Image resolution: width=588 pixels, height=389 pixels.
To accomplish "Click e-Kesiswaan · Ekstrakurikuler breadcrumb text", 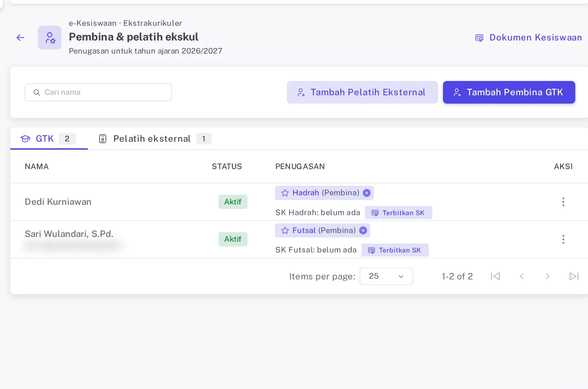I will pos(126,23).
